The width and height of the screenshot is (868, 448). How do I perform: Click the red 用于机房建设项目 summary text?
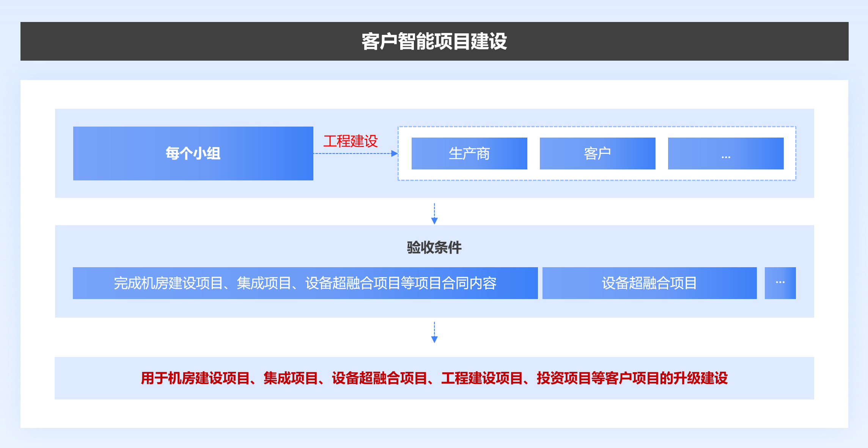[x=434, y=378]
